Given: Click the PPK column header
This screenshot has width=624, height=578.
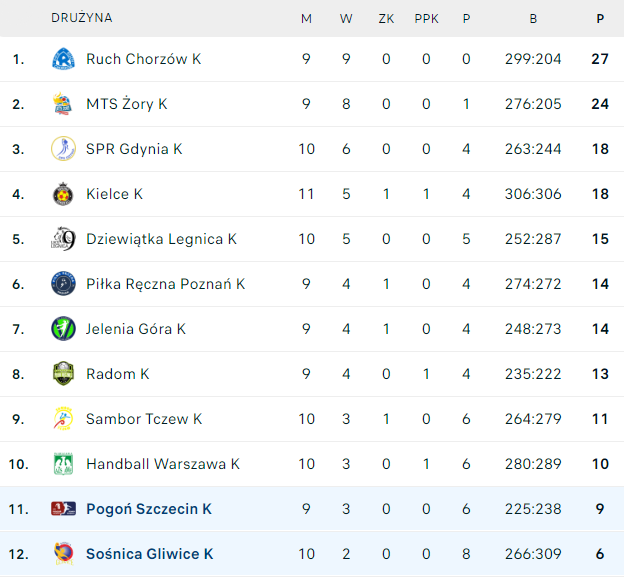Looking at the screenshot, I should pos(426,18).
